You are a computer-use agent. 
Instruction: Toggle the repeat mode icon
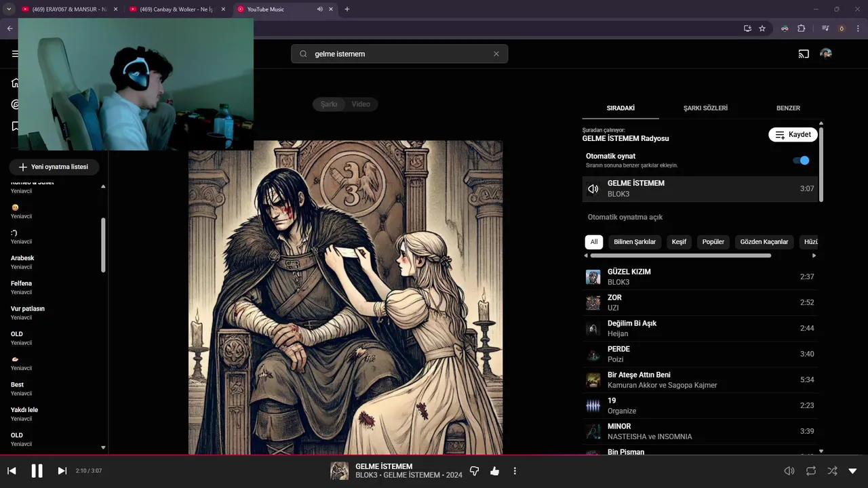(811, 471)
